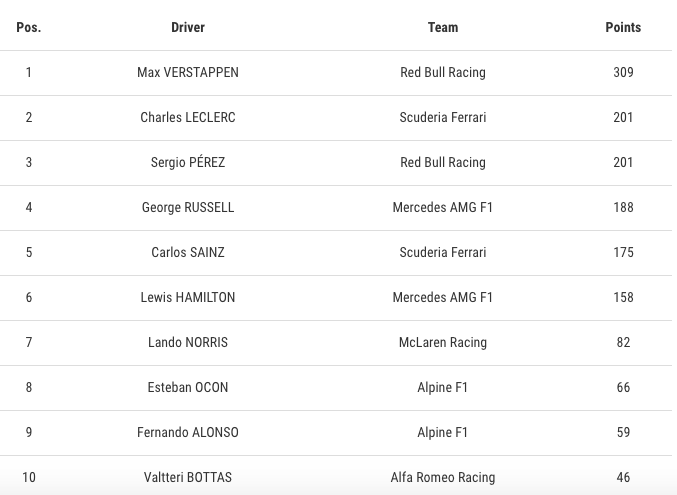The width and height of the screenshot is (677, 495).
Task: Click Sergio PÉREZ driver name
Action: click(188, 162)
